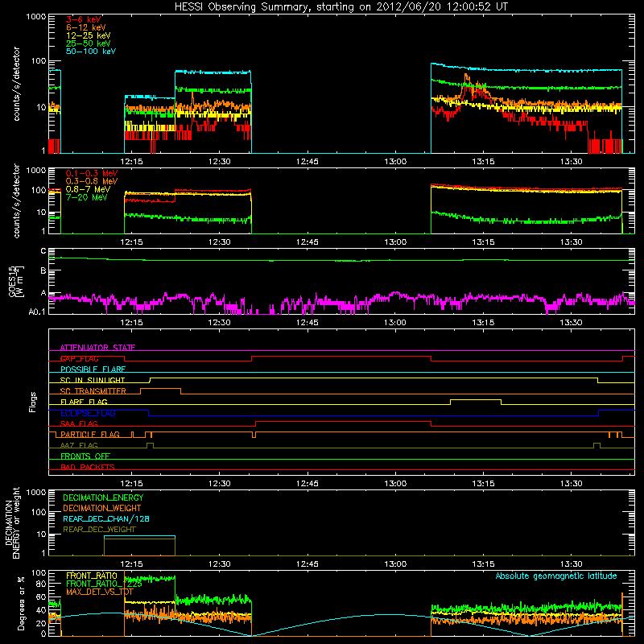
Task: Click the REAR_DEC_WEIGHT legend label
Action: 99,530
